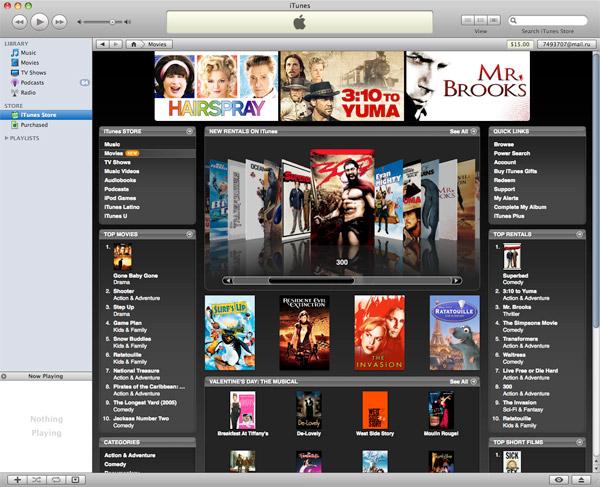Click See All for Valentine's Day
The width and height of the screenshot is (600, 487).
[x=459, y=381]
